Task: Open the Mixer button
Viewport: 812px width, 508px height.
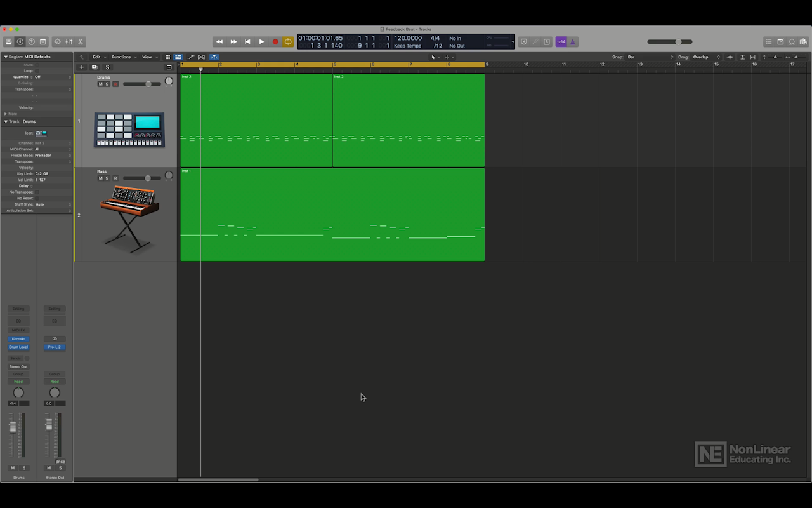Action: coord(69,42)
